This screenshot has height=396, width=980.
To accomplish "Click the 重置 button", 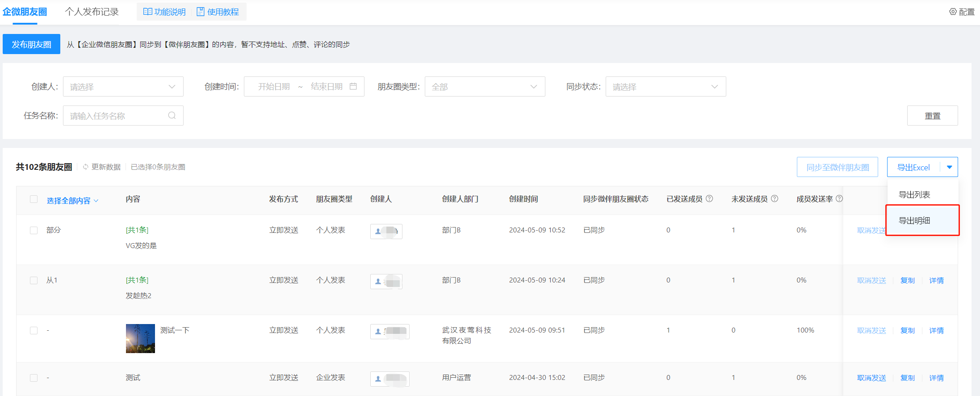I will [x=932, y=116].
